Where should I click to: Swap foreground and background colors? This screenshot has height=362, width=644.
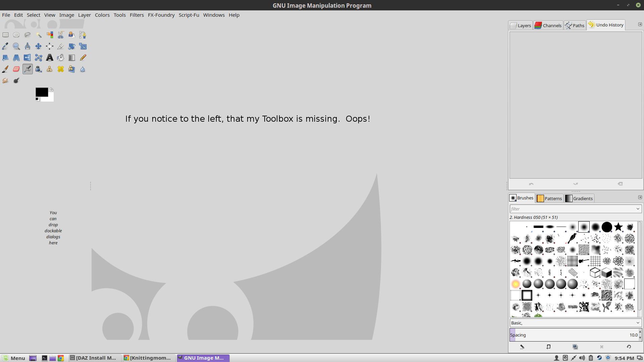click(x=52, y=89)
